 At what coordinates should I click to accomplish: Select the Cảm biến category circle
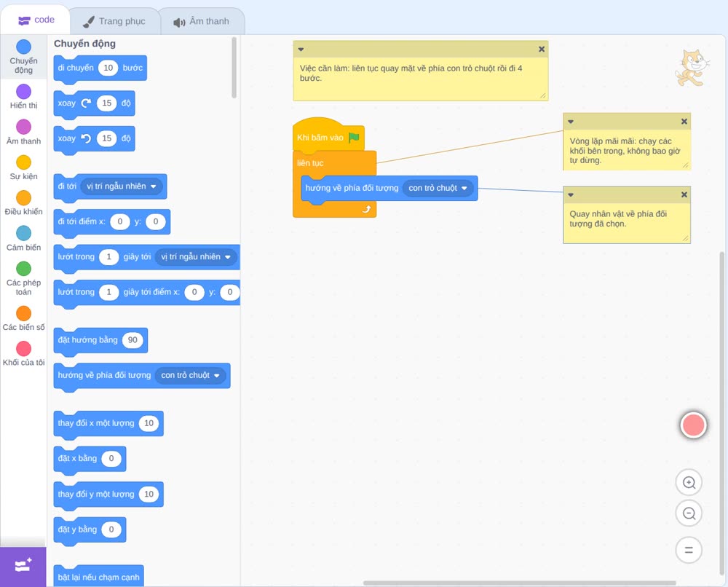click(24, 233)
